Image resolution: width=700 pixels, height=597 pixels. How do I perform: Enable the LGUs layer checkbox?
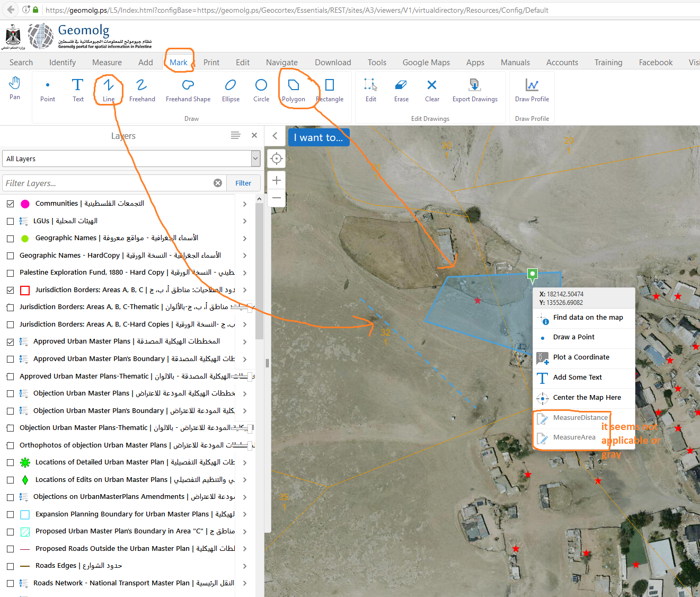coord(10,221)
